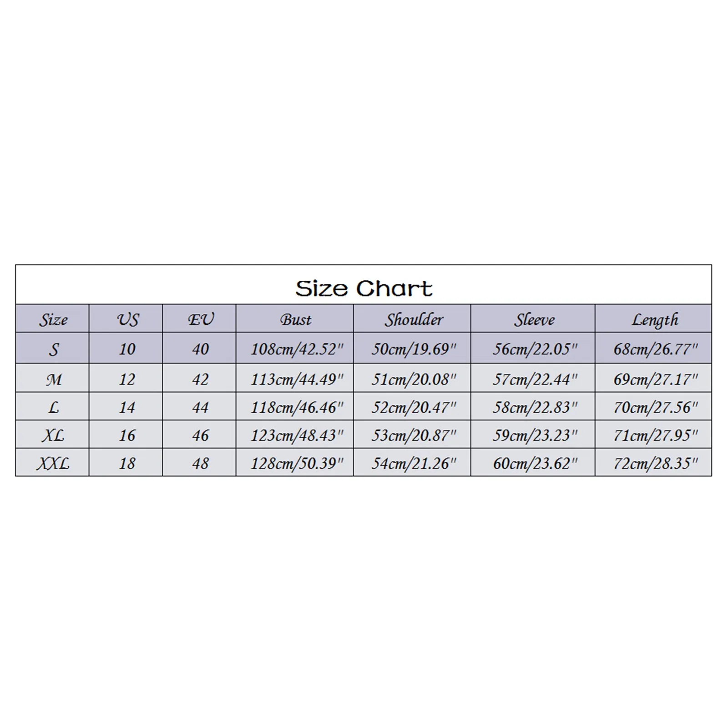Select the EU column header
728x728 pixels.
point(200,319)
